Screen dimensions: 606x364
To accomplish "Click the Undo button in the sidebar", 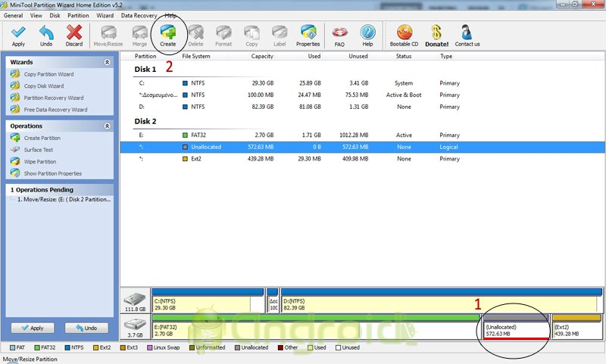I will click(x=86, y=328).
